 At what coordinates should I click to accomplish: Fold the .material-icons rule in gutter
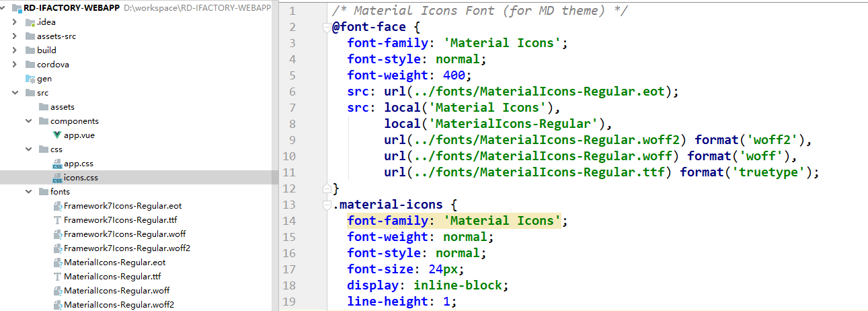[327, 205]
